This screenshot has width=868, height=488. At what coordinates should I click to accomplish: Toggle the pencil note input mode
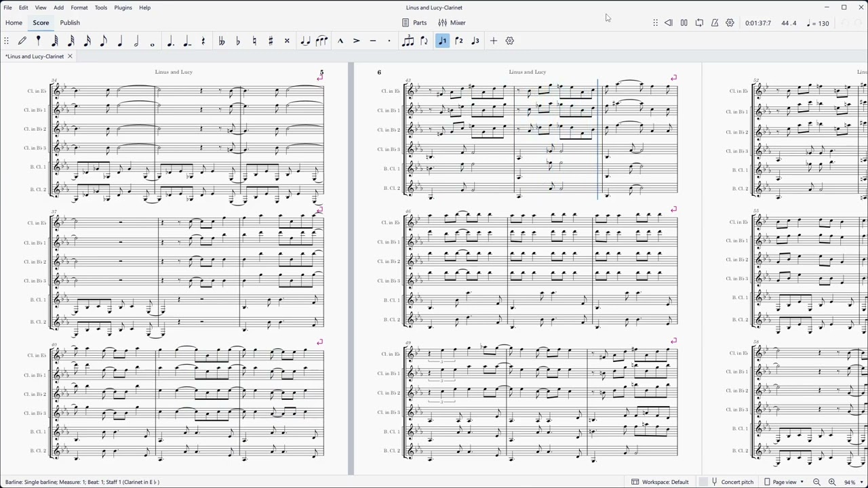coord(22,41)
